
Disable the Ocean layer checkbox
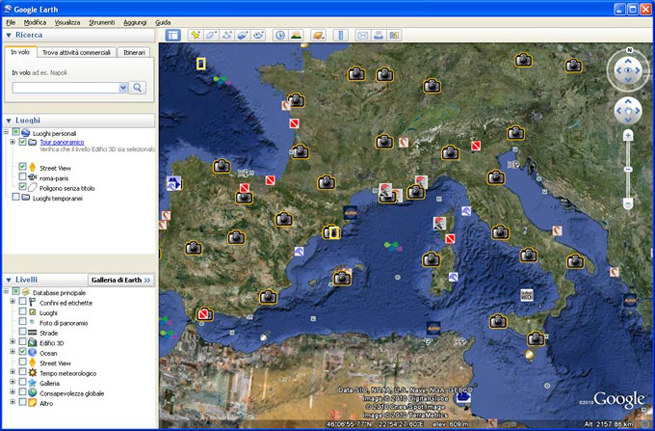23,352
